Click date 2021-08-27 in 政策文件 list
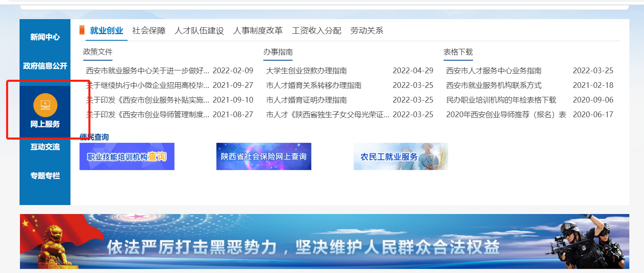644x273 pixels. pyautogui.click(x=233, y=115)
